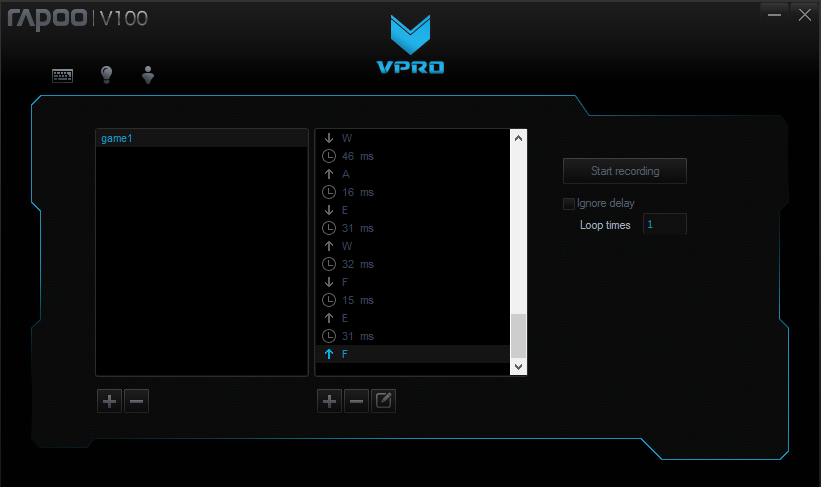
Task: Delete key action with minus below action list
Action: point(357,401)
